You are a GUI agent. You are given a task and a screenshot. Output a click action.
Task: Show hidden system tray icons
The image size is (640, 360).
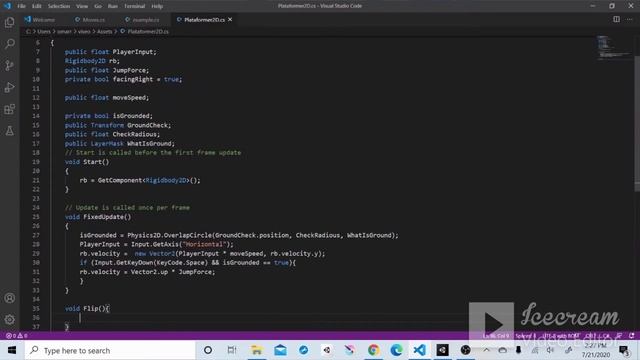coord(487,350)
